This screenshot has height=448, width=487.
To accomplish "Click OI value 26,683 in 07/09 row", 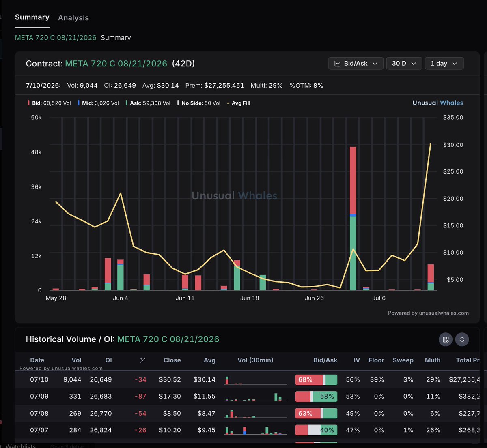I will tap(101, 397).
